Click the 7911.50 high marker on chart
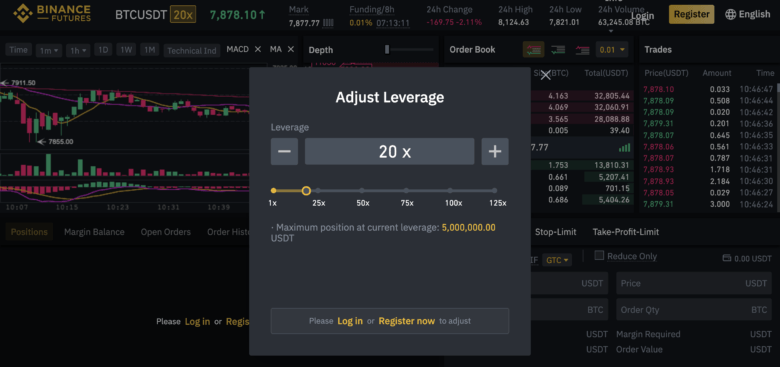Screen dimensions: 780x367 (x=22, y=83)
